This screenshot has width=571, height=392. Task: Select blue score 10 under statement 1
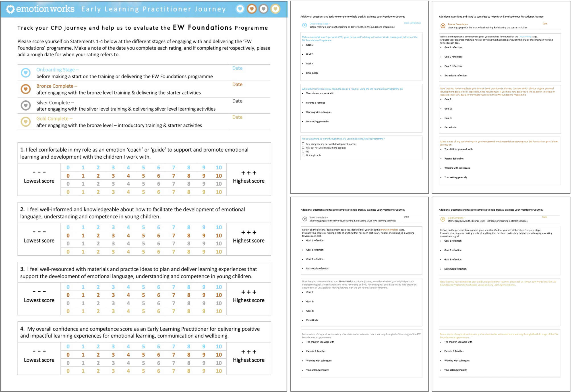219,168
